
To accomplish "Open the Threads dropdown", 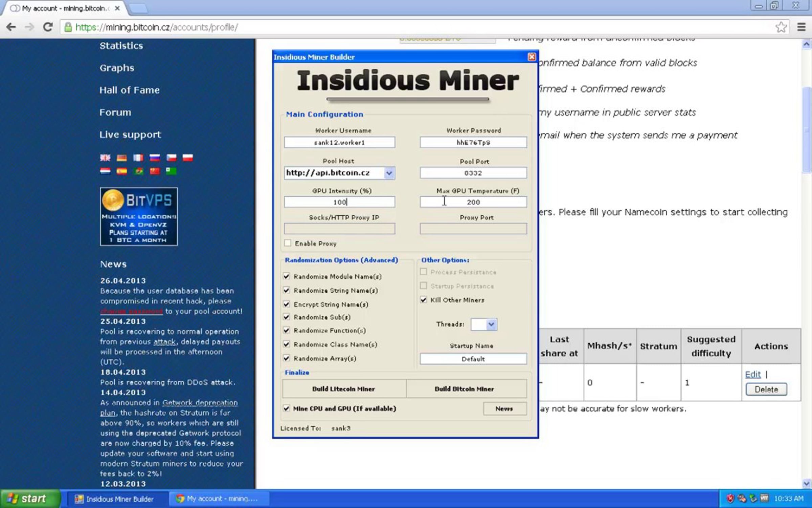I will (x=491, y=324).
